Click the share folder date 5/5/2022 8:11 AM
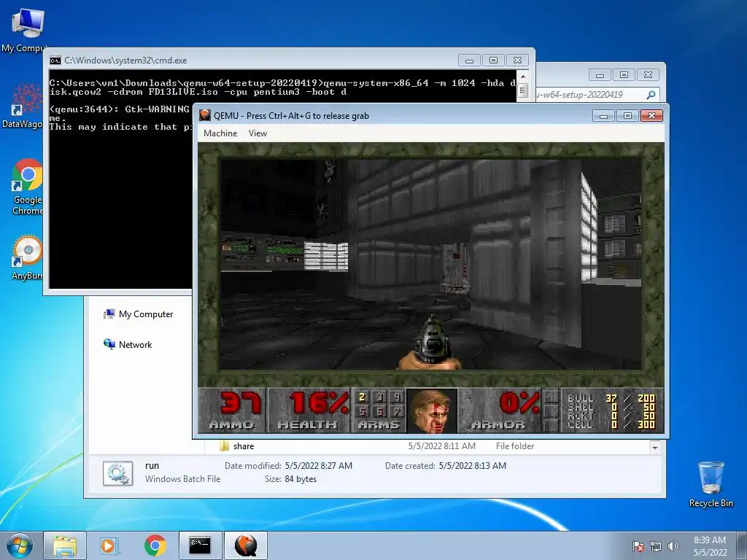The width and height of the screenshot is (747, 560). 441,446
